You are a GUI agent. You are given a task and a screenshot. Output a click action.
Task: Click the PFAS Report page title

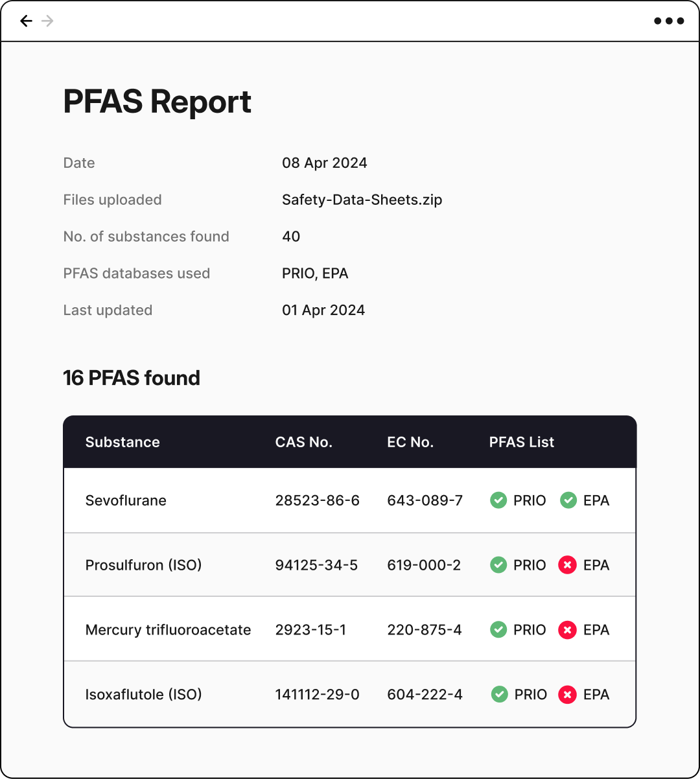coord(157,102)
